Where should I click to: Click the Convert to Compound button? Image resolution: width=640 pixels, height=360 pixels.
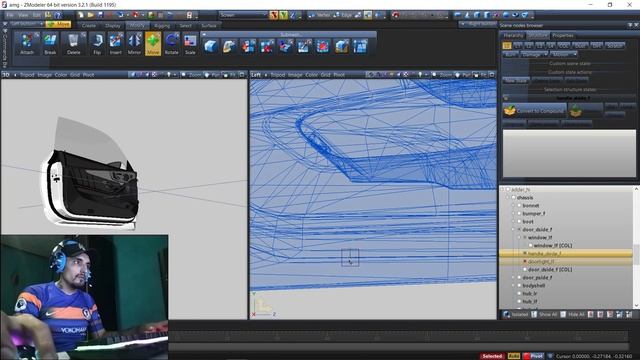point(535,111)
